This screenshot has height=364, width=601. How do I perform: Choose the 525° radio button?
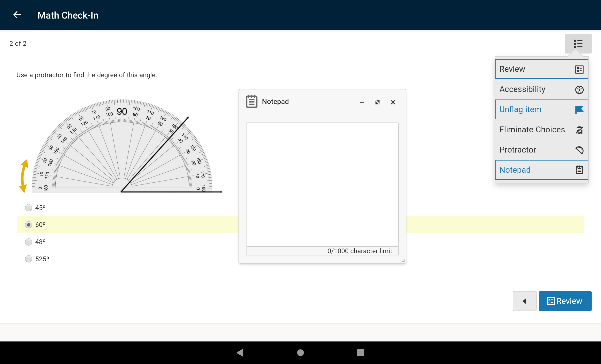click(x=29, y=259)
